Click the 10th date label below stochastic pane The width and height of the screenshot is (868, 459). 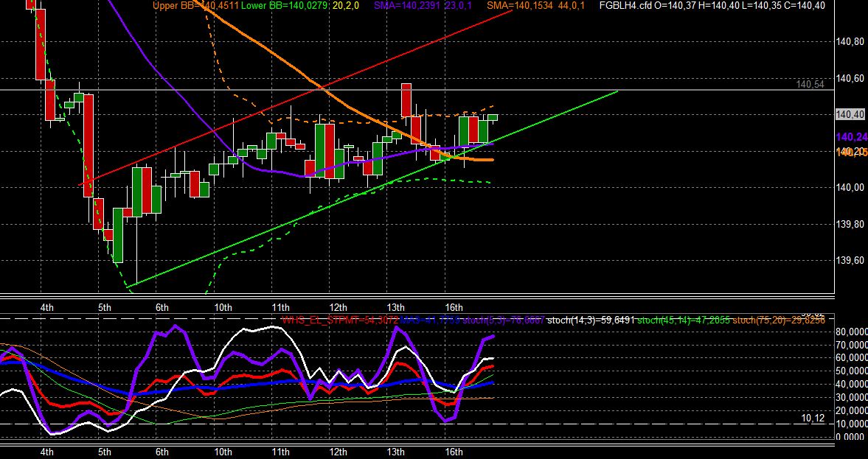[223, 452]
